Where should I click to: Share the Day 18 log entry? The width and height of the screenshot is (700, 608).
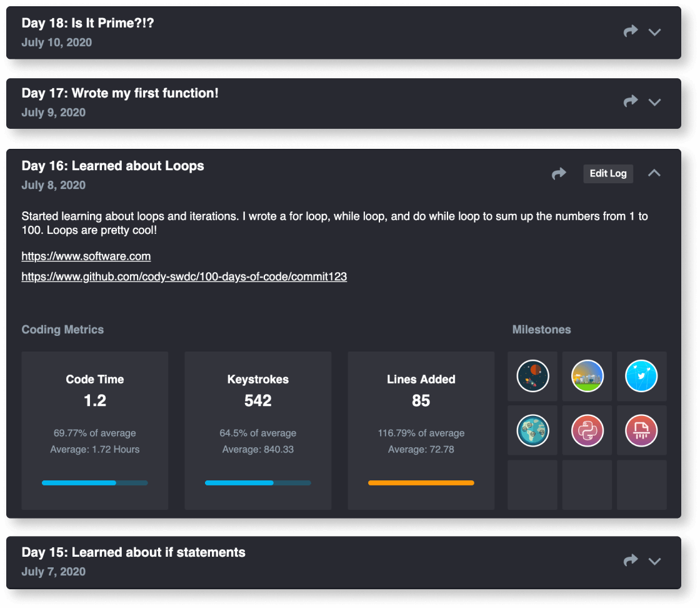pyautogui.click(x=631, y=31)
